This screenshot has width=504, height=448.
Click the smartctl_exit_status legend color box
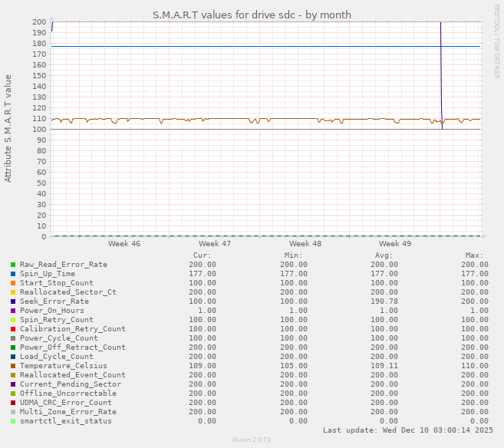coord(13,421)
